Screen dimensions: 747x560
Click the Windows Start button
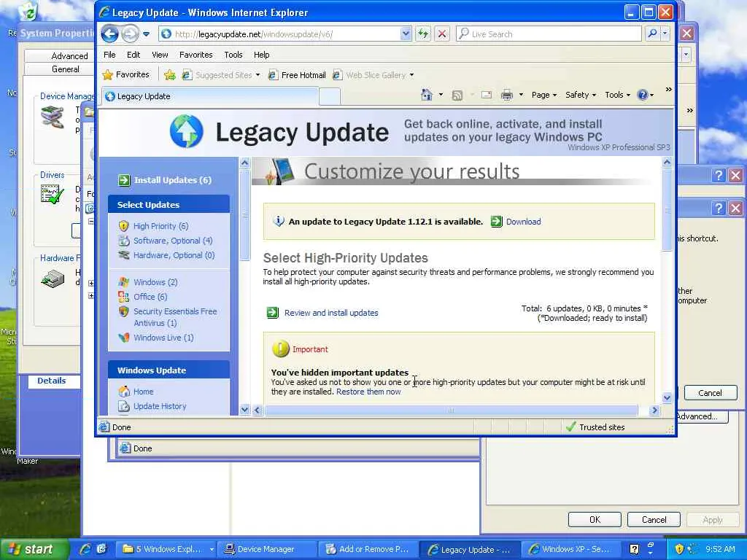pyautogui.click(x=34, y=549)
